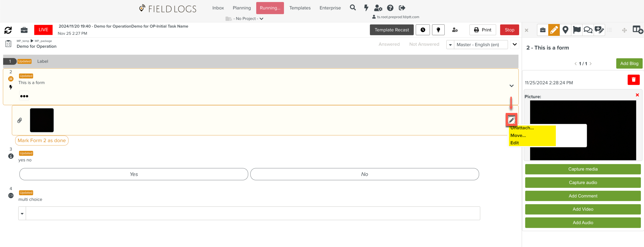
Task: Open Enterprise tab
Action: pos(330,8)
